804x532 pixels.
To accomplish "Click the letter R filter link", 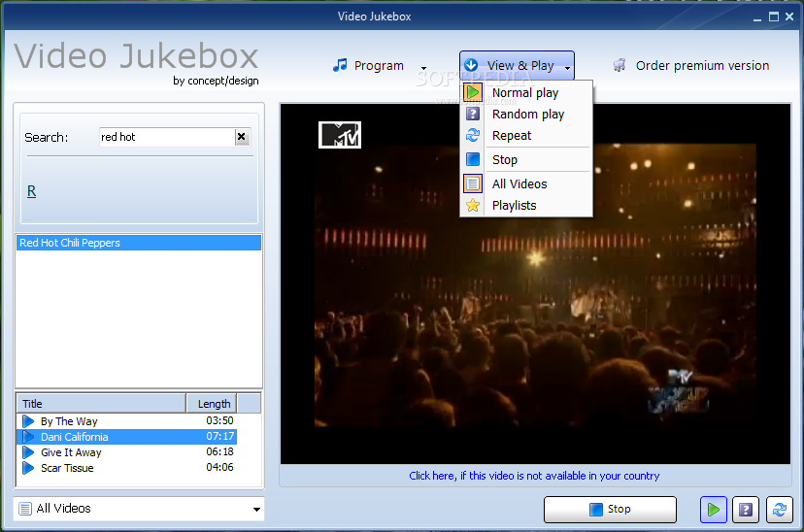I will (x=31, y=191).
